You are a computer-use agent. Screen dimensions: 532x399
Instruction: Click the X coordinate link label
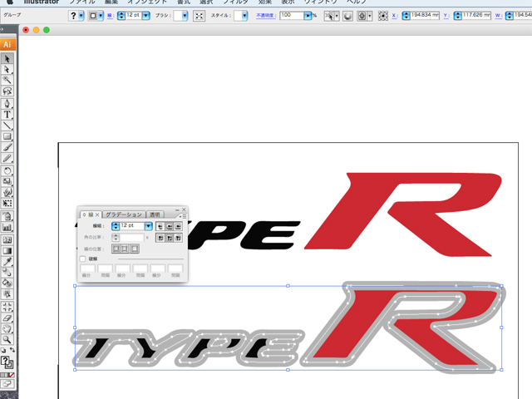pos(395,16)
